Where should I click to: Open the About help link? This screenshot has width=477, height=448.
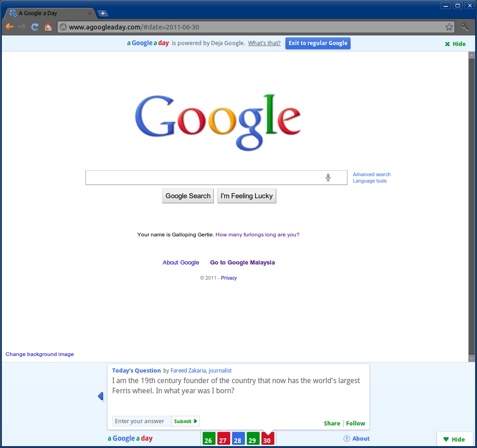(x=357, y=438)
